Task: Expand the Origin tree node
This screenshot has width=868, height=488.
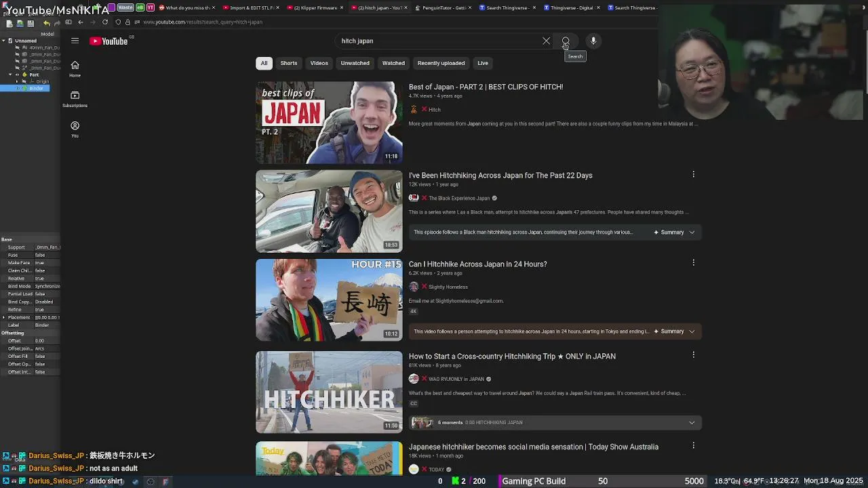Action: pyautogui.click(x=17, y=81)
